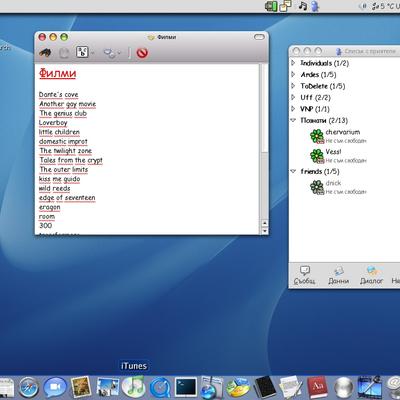This screenshot has width=400, height=400.
Task: Click the text 'Another gay movie'
Action: click(68, 104)
